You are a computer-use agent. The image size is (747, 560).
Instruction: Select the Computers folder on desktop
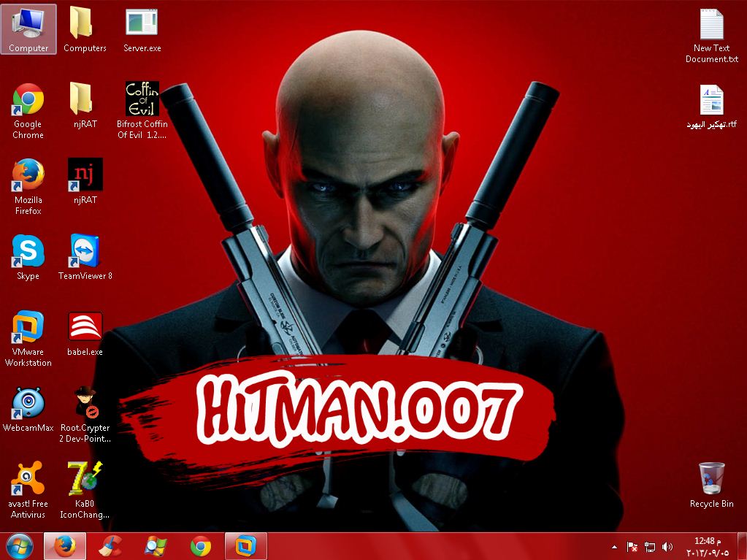tap(85, 25)
